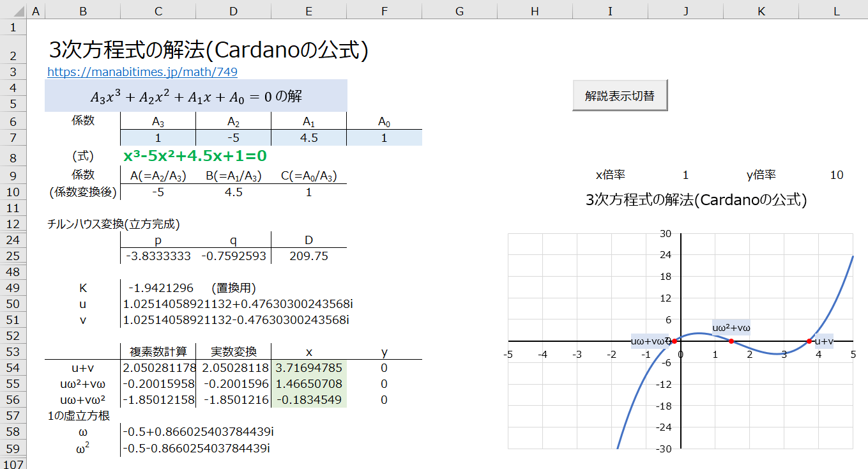The height and width of the screenshot is (469, 868).
Task: Click the y倍率 value cell showing 10
Action: coord(835,175)
